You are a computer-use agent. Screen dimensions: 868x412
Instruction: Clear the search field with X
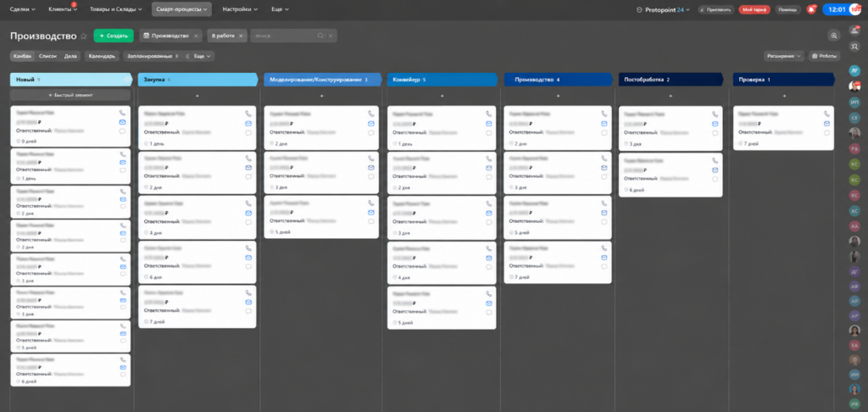(331, 36)
